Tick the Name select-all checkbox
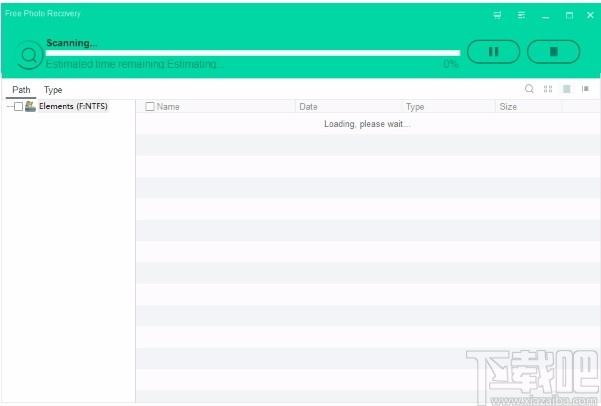601x406 pixels. coord(150,107)
